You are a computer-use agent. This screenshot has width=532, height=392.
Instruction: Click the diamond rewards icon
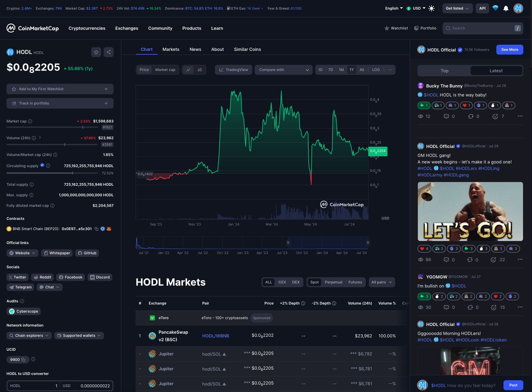tap(495, 8)
